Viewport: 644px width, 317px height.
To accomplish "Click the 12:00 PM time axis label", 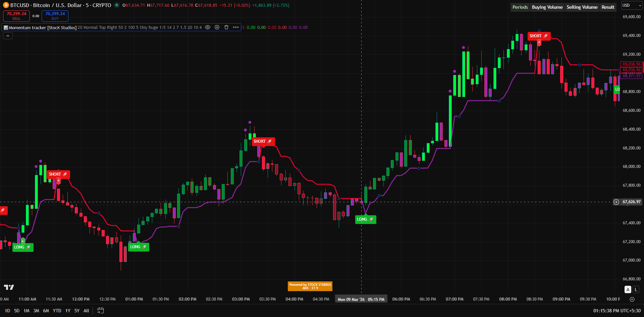I will pos(81,299).
